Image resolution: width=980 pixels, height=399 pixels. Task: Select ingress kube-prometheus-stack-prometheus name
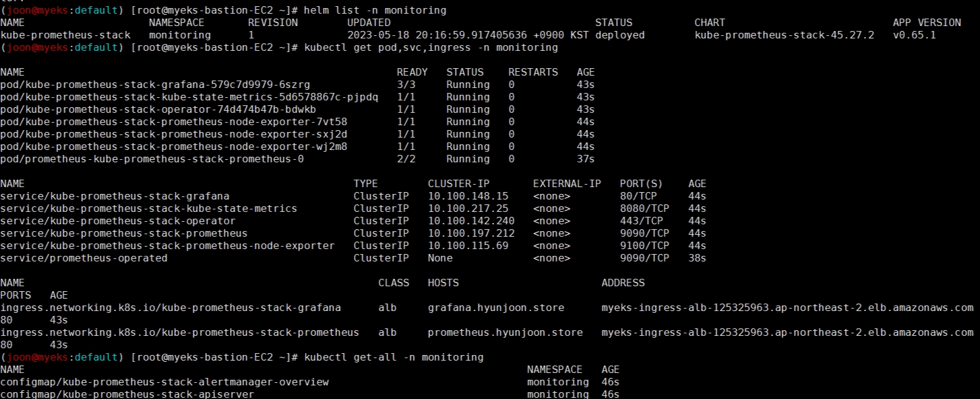(x=180, y=332)
